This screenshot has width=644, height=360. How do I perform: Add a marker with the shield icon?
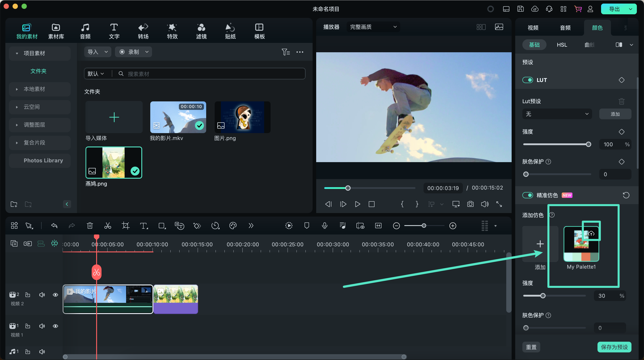(x=307, y=226)
